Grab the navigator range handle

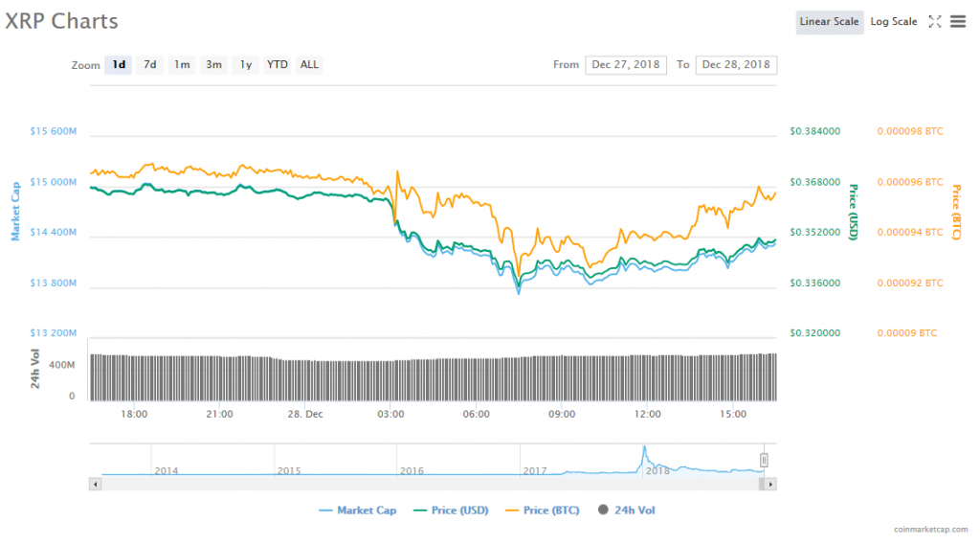tap(764, 461)
